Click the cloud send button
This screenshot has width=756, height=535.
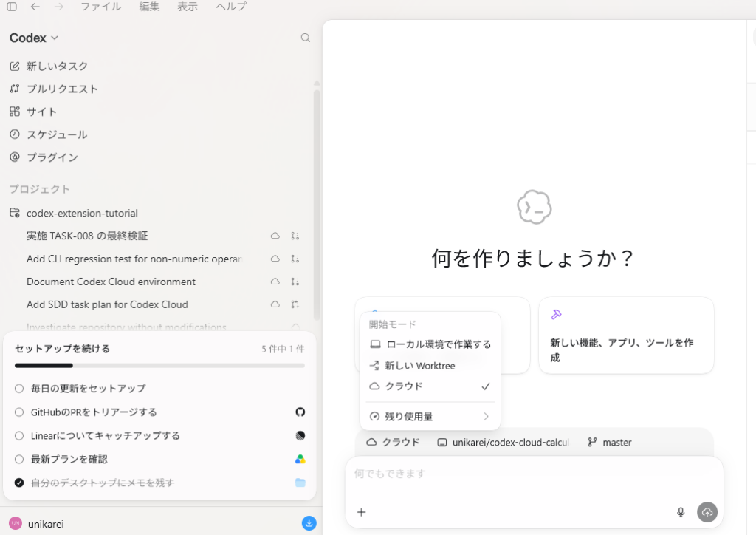[x=707, y=512]
